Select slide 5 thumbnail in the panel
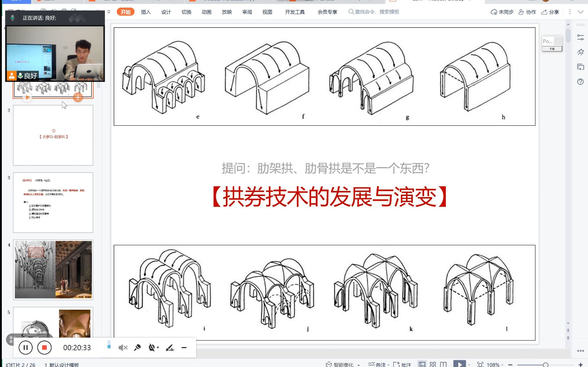This screenshot has width=588, height=367. [x=53, y=322]
